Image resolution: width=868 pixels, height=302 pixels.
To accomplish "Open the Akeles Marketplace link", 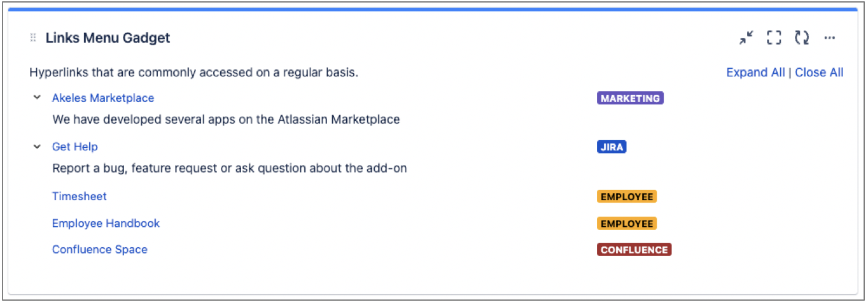I will tap(103, 98).
